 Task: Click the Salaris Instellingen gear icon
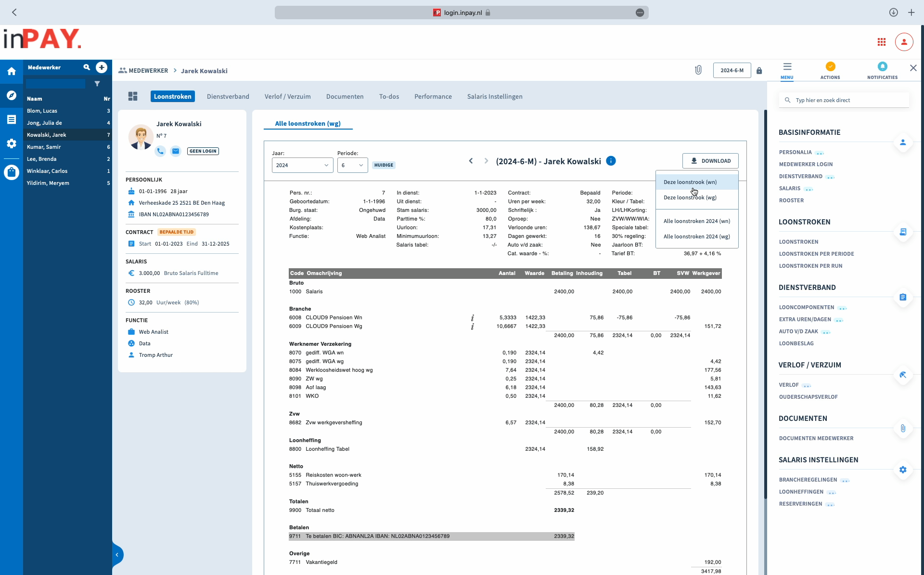[903, 470]
